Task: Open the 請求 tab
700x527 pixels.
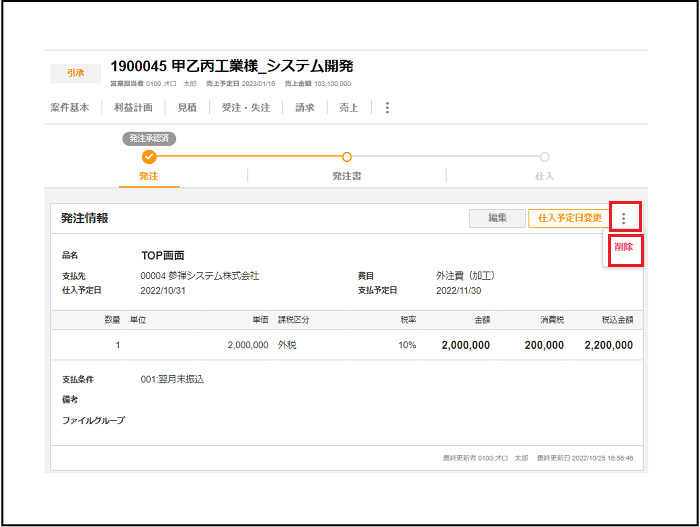Action: (305, 108)
